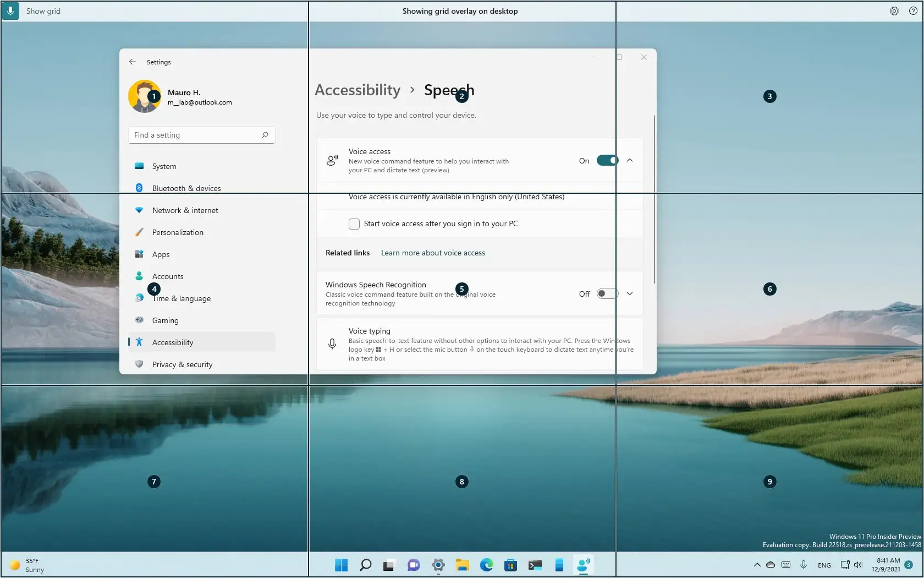924x578 pixels.
Task: Select Privacy & security in sidebar
Action: click(x=182, y=364)
